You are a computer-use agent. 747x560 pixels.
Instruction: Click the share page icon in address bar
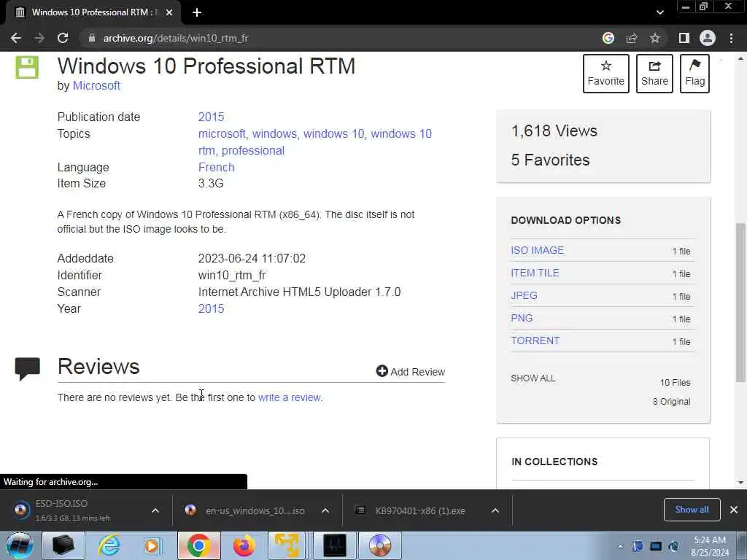[x=632, y=38]
